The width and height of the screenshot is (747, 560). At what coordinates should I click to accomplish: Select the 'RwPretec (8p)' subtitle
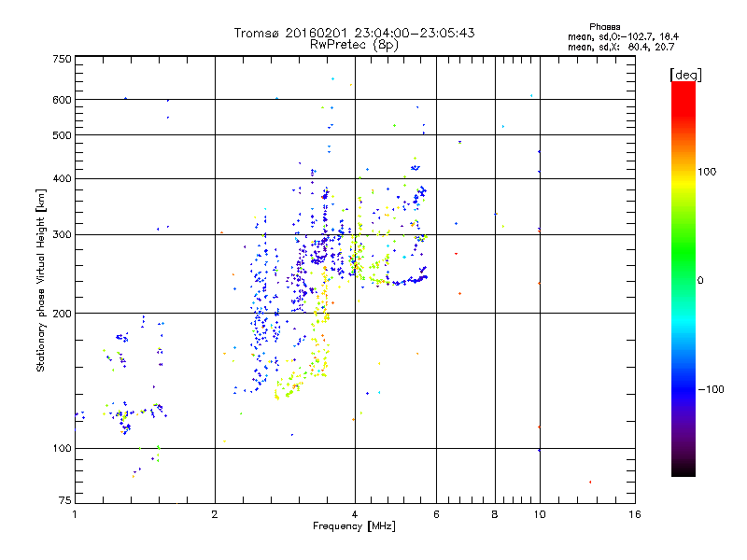354,45
